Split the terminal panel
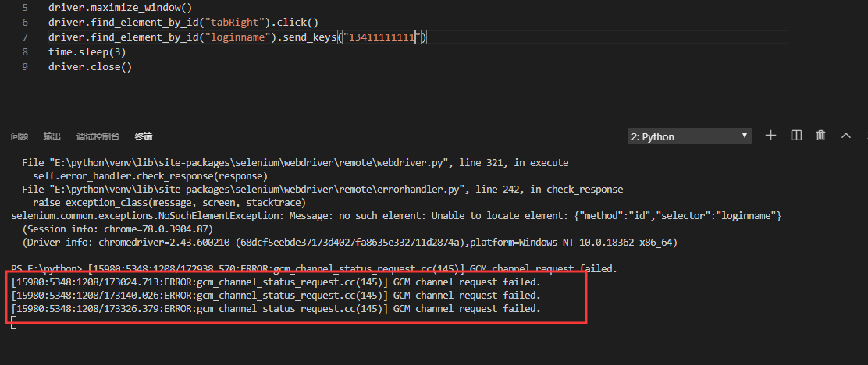 tap(796, 136)
